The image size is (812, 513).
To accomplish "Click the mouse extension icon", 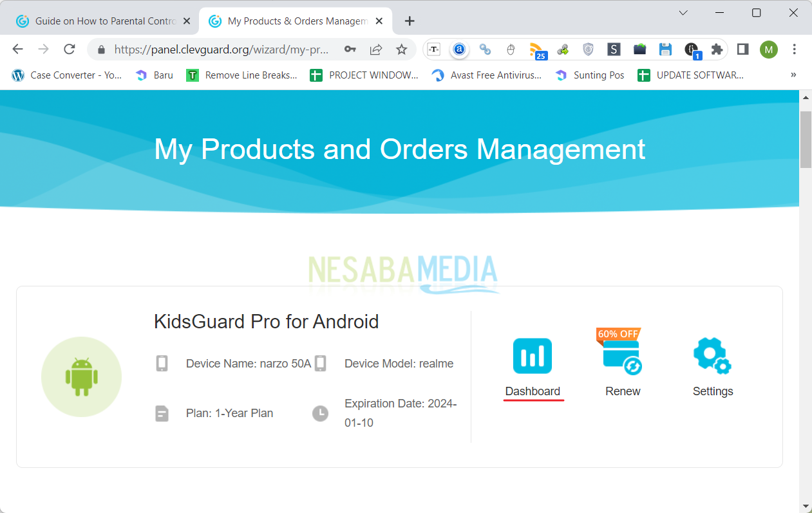I will tap(511, 50).
